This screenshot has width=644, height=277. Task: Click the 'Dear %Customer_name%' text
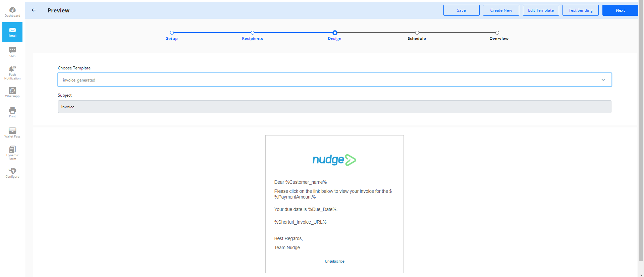pyautogui.click(x=301, y=182)
